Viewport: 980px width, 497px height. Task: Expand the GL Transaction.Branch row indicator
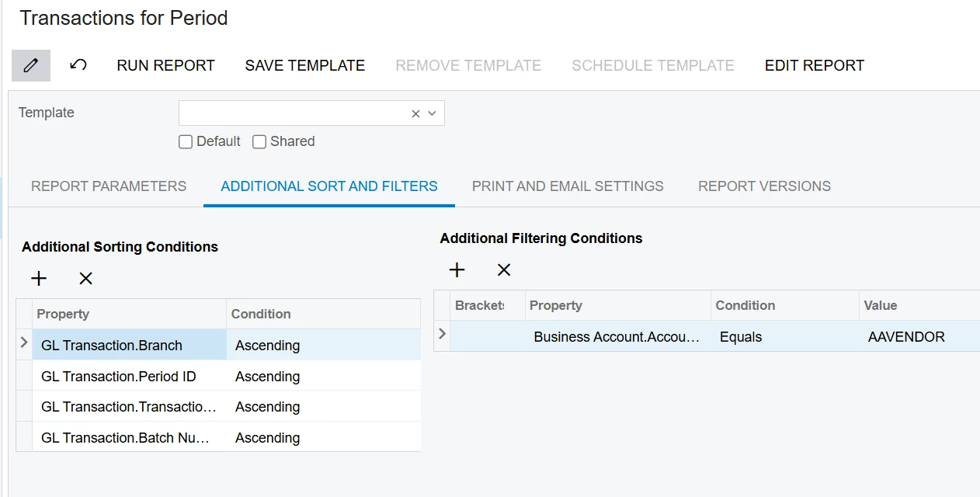24,342
